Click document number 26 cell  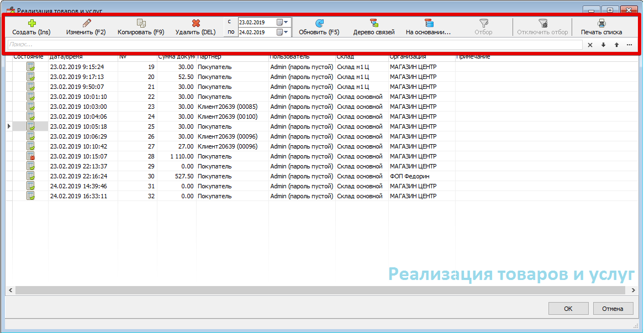pyautogui.click(x=137, y=136)
